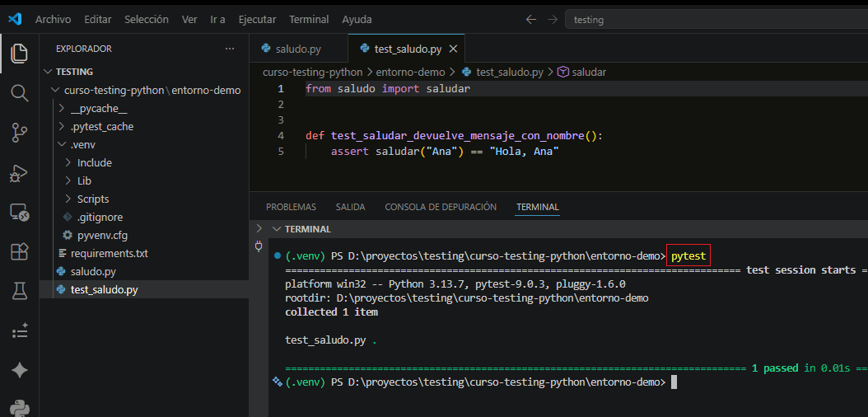
Task: Click the .gitignore file icon
Action: 68,217
